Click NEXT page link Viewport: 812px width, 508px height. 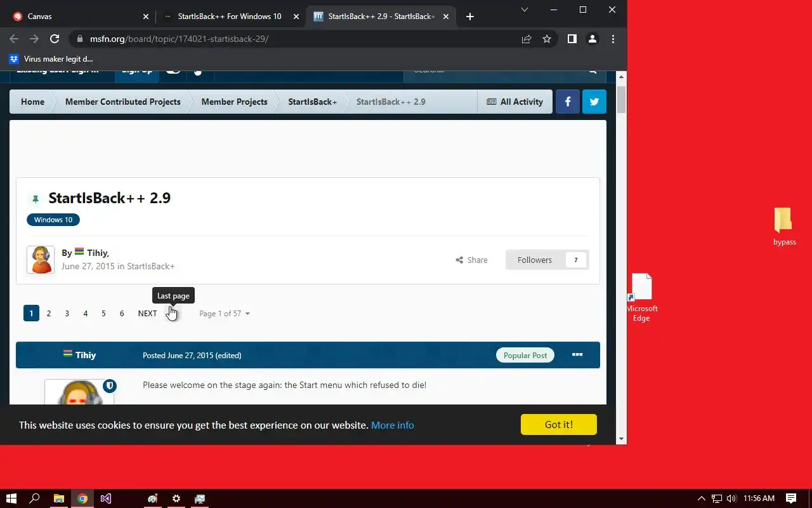click(x=147, y=313)
